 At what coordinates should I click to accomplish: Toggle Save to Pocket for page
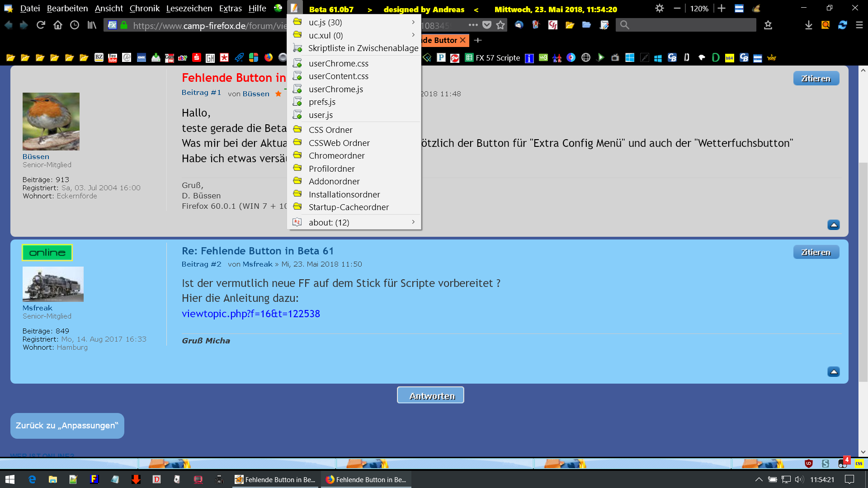(486, 25)
